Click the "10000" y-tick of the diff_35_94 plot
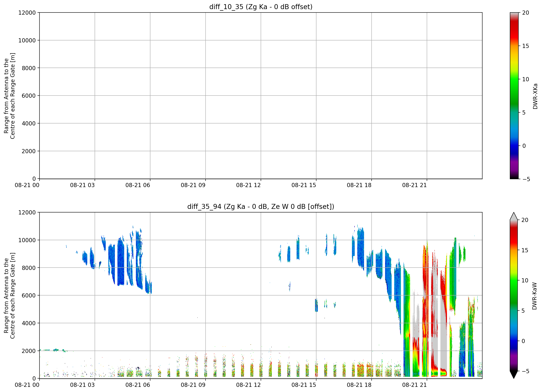The image size is (542, 392). click(27, 240)
